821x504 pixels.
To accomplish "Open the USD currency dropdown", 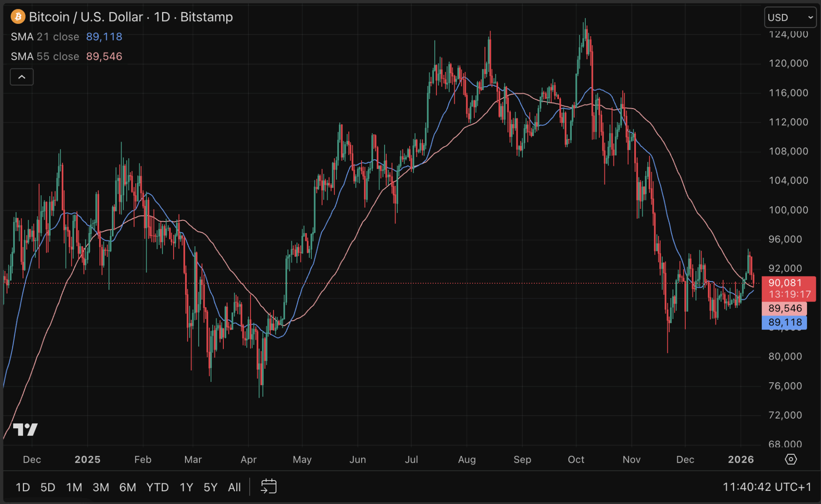I will [x=790, y=17].
